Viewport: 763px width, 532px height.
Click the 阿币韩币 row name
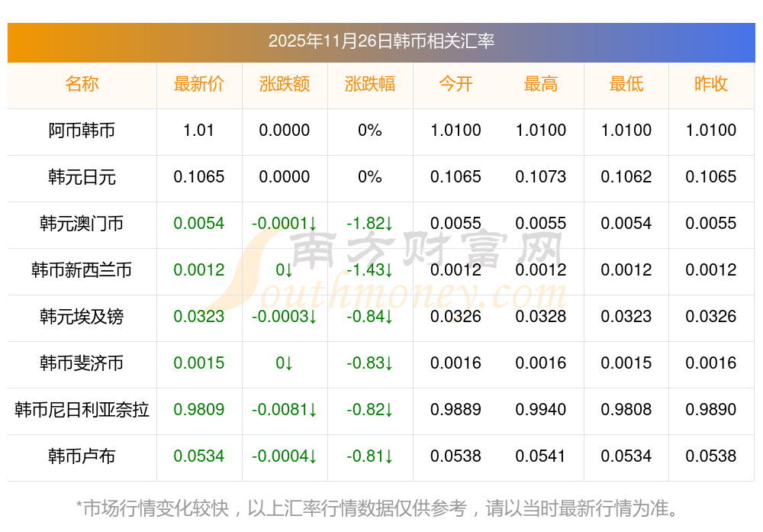click(x=82, y=131)
